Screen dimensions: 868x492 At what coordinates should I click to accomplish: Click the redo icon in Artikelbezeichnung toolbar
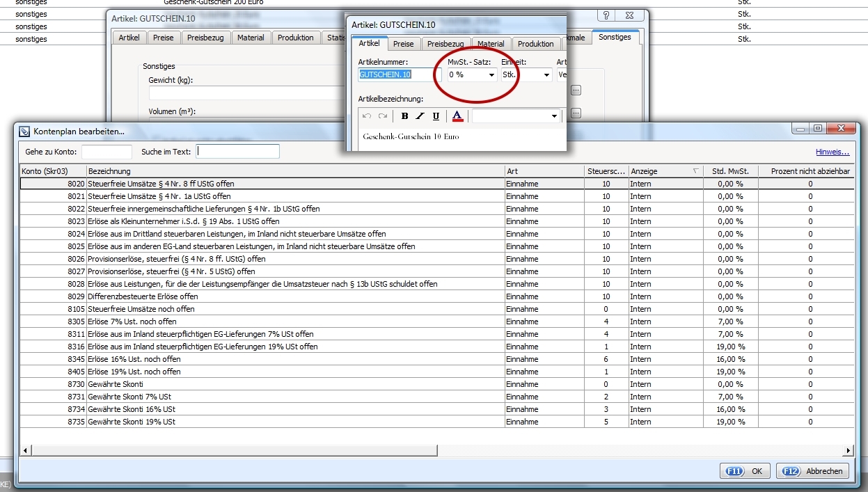pyautogui.click(x=382, y=116)
